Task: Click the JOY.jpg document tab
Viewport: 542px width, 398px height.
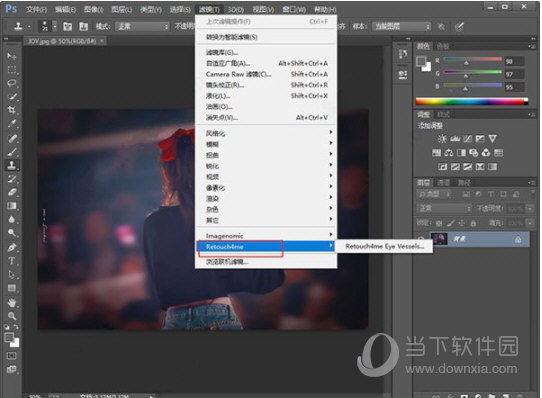Action: point(66,41)
